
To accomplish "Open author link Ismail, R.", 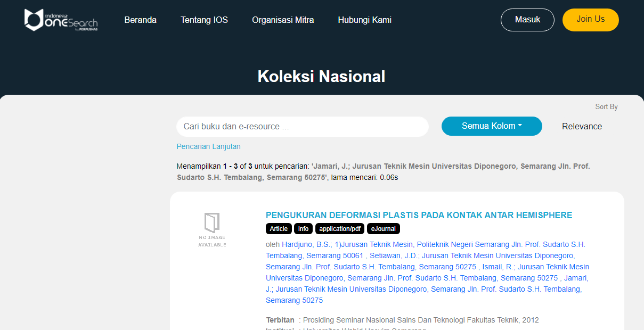I will click(498, 267).
